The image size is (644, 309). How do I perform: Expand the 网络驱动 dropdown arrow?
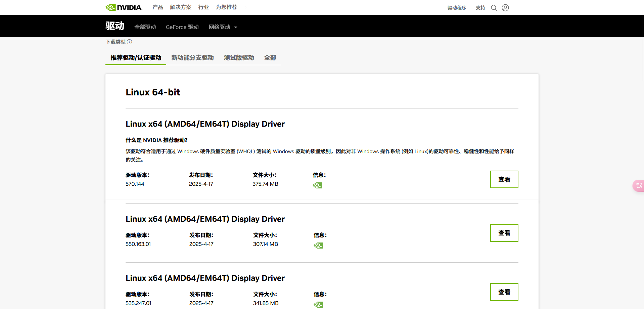click(x=236, y=27)
